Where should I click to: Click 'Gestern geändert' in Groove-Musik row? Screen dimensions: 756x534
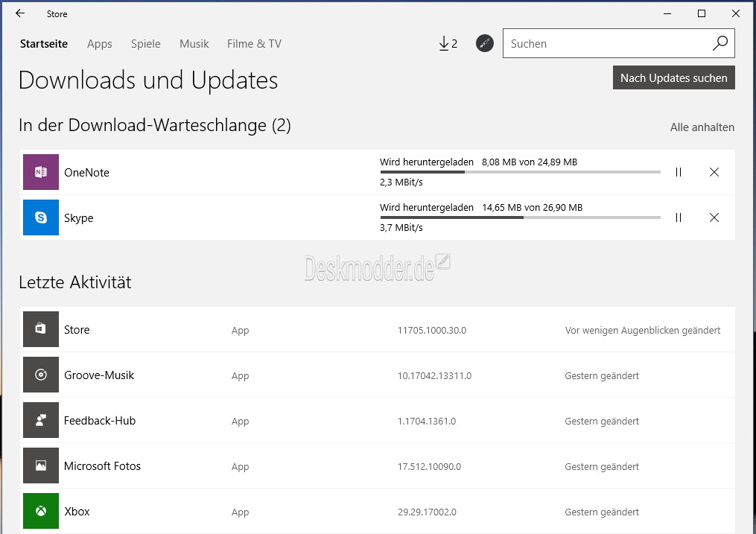[602, 375]
